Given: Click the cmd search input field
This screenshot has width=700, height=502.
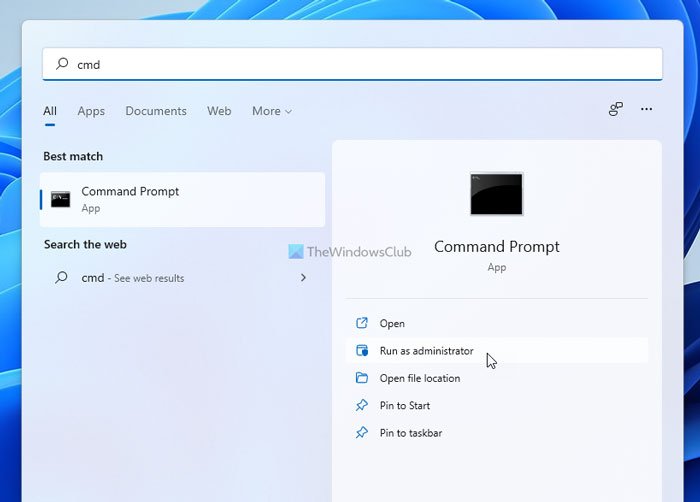Looking at the screenshot, I should (352, 64).
